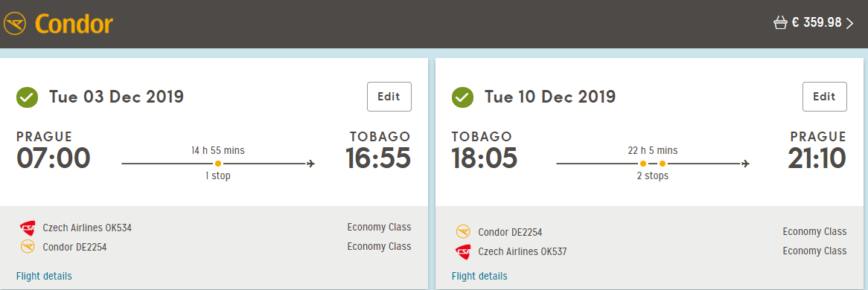Image resolution: width=868 pixels, height=290 pixels.
Task: Open Flight details for return flight
Action: coord(479,276)
